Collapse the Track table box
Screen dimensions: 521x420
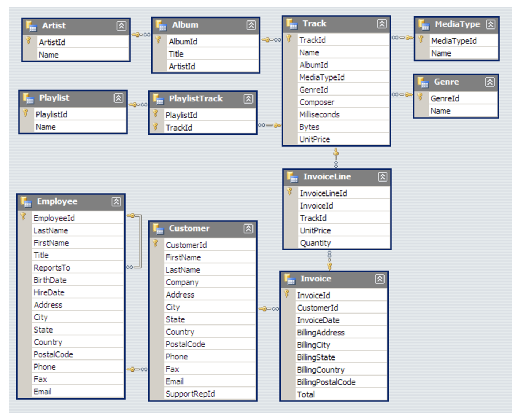(x=382, y=24)
